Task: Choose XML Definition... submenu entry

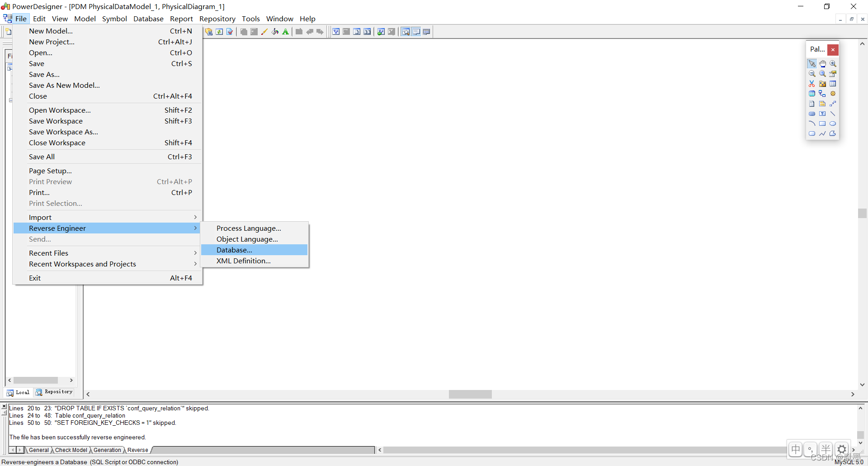Action: click(255, 261)
